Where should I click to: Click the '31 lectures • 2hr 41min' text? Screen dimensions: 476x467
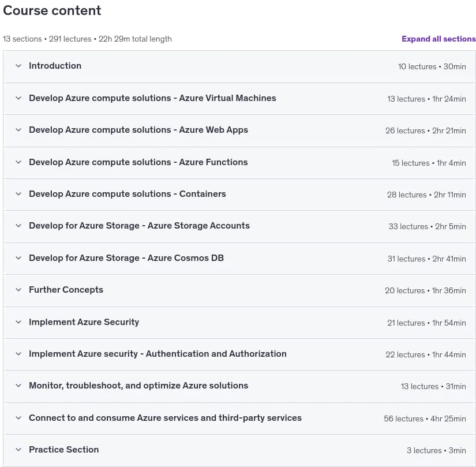(x=426, y=259)
